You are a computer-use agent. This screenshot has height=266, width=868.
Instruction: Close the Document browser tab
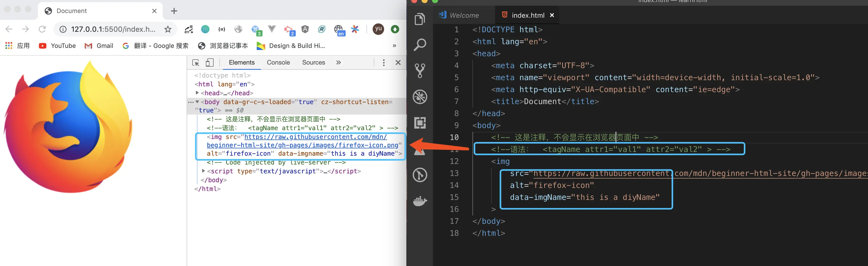(154, 11)
